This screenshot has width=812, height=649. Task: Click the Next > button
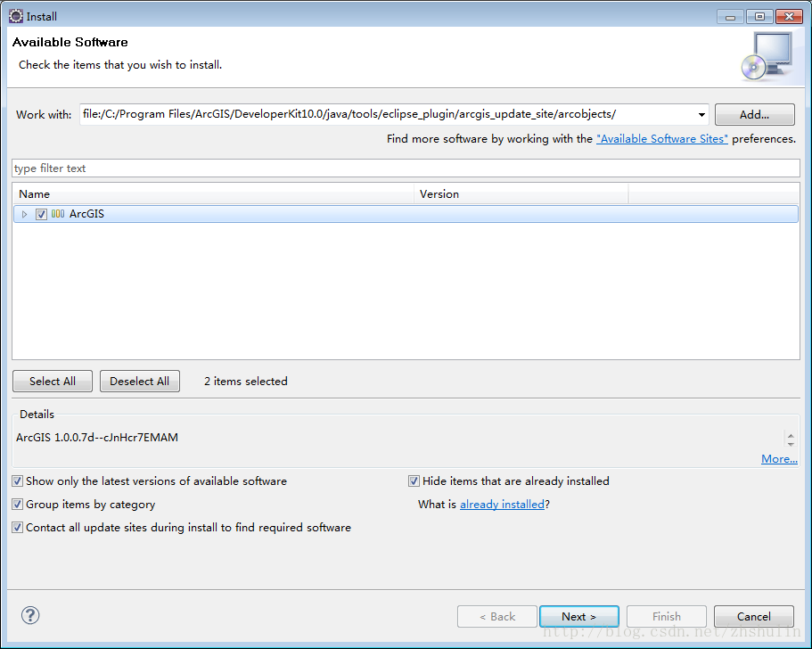578,616
